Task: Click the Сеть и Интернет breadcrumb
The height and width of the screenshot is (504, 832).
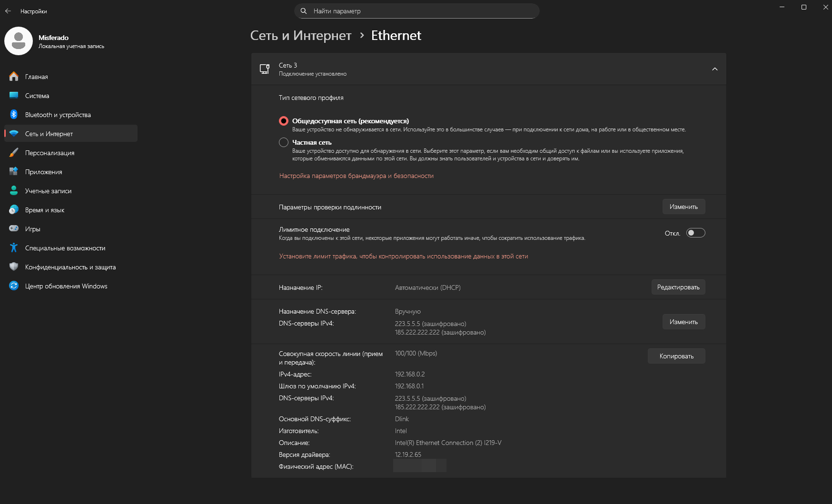Action: pos(300,36)
